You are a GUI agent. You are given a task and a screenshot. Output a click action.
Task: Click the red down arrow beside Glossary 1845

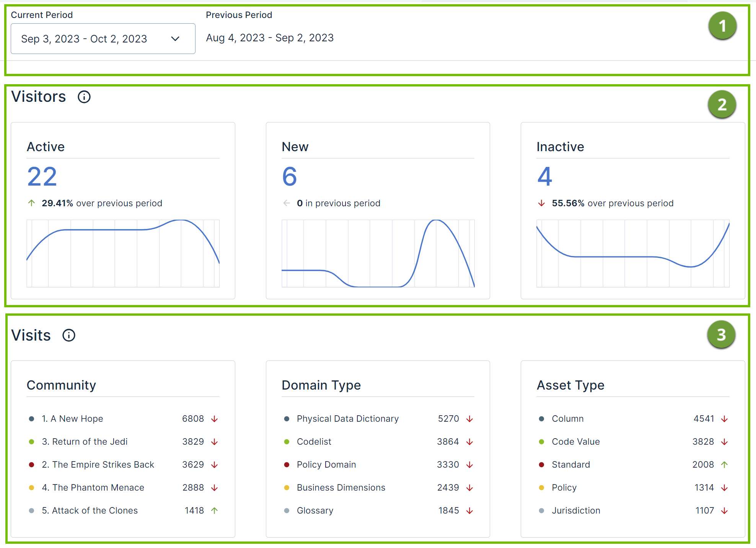pos(469,510)
